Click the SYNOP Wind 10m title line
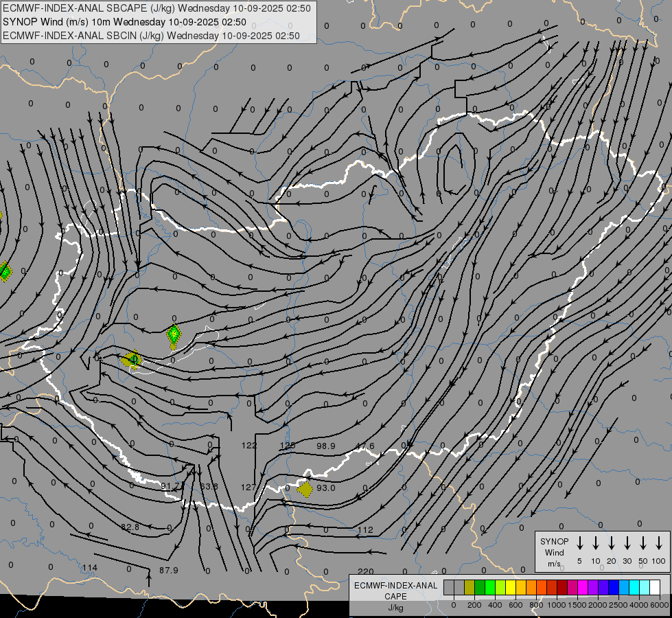 124,22
